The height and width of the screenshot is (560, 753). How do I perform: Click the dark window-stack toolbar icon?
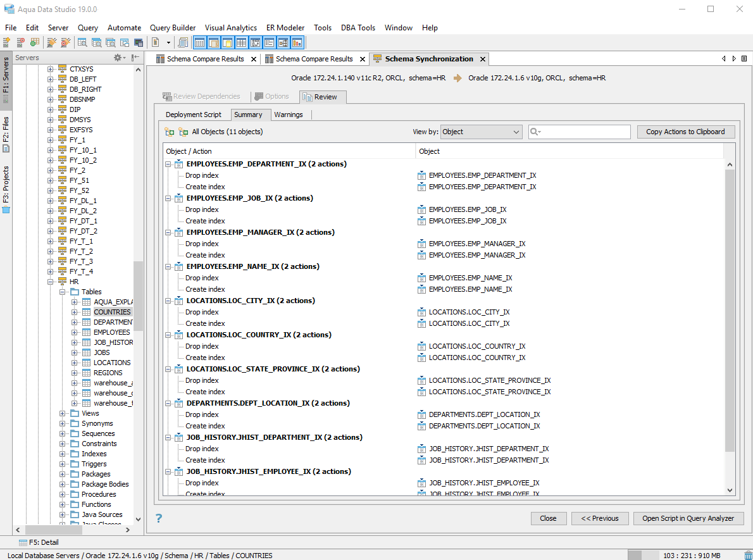(x=139, y=43)
